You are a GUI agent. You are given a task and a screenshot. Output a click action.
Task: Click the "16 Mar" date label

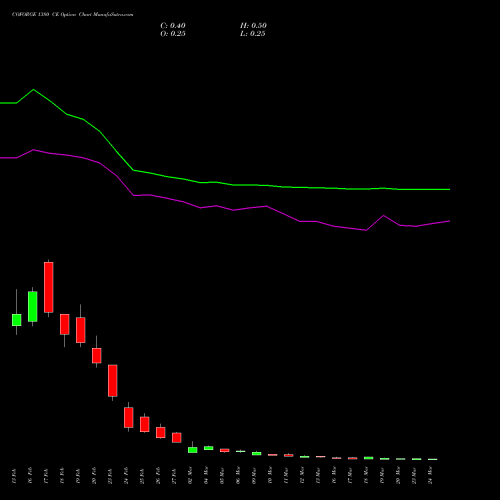point(334,476)
